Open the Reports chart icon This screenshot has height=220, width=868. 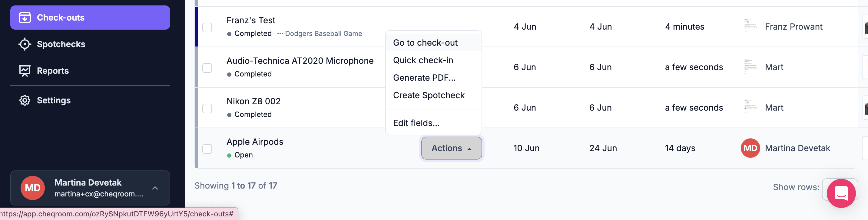25,71
